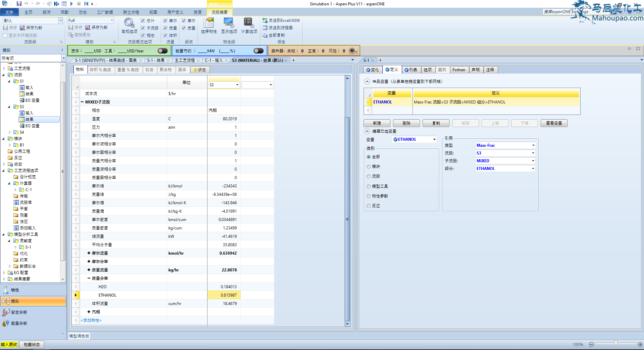Image resolution: width=644 pixels, height=350 pixels.
Task: Select the ETHANOL variable row in grid
Action: click(472, 102)
